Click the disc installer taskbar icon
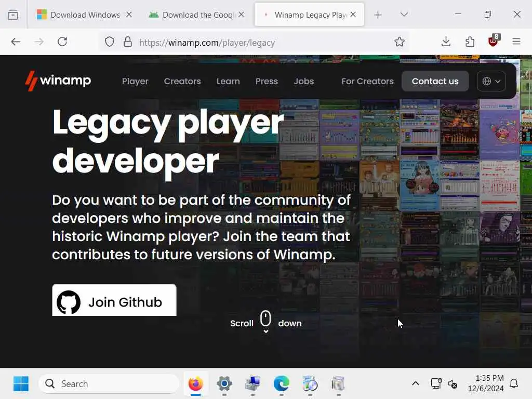Screen dimensions: 532x399 [310, 384]
